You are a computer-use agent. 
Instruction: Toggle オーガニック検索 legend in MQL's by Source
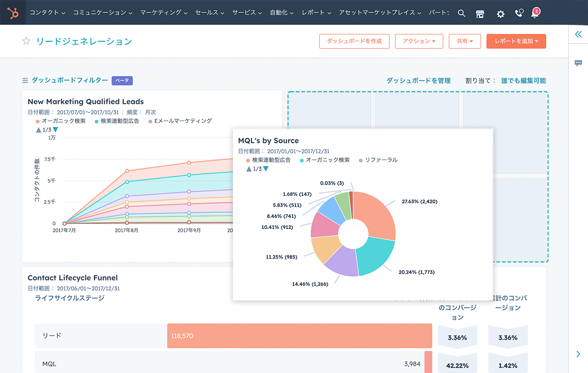[x=324, y=160]
